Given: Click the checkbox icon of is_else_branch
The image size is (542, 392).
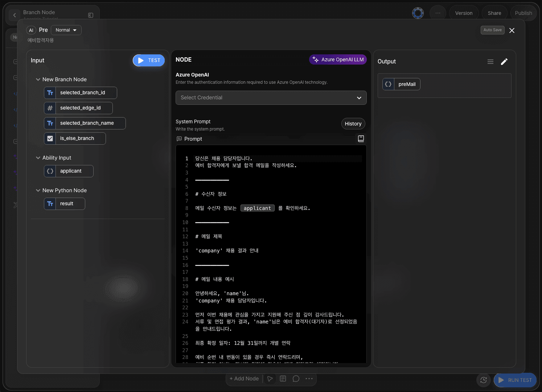Looking at the screenshot, I should 50,139.
